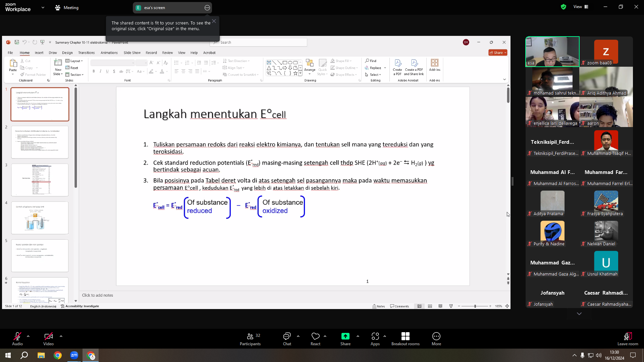Open Comments from the status bar
The image size is (644, 362).
(400, 306)
